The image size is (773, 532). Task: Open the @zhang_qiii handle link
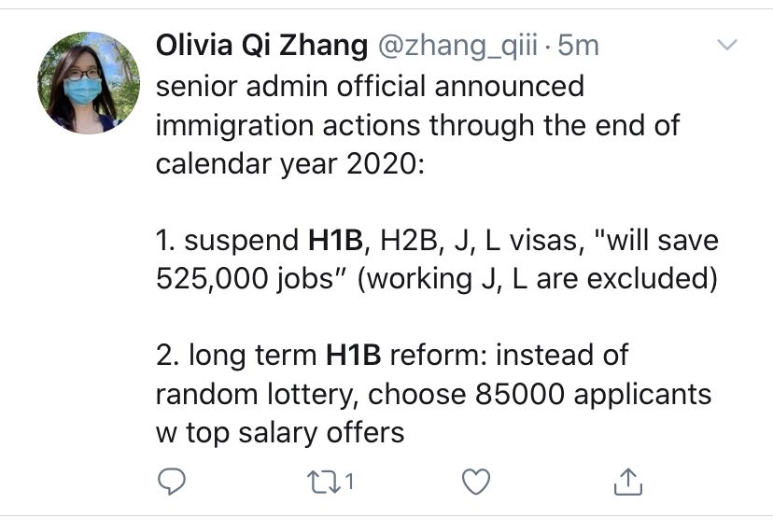[x=457, y=47]
